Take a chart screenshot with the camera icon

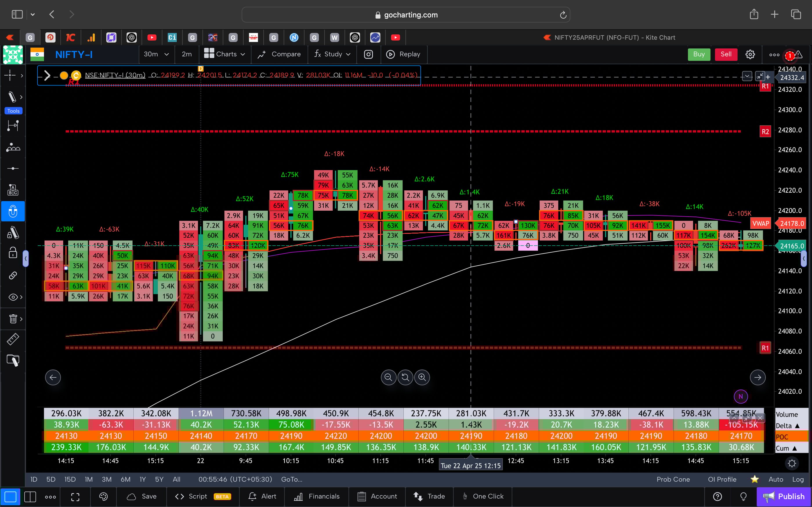click(x=368, y=54)
